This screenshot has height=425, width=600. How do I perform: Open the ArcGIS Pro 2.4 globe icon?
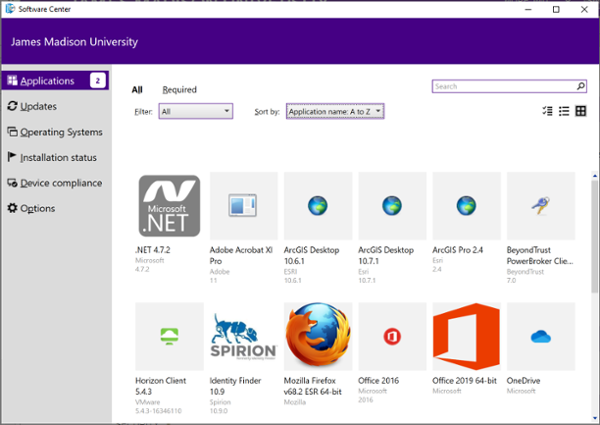point(466,205)
